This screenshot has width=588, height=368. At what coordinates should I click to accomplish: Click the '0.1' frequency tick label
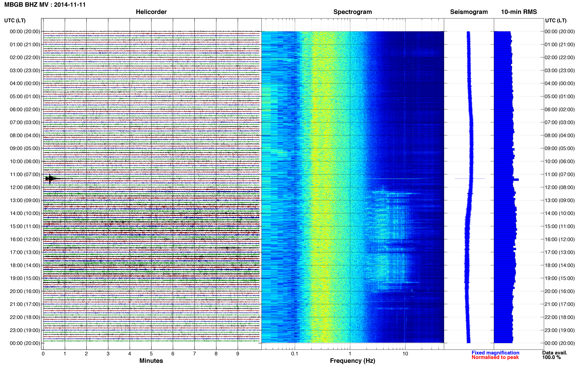tap(295, 354)
